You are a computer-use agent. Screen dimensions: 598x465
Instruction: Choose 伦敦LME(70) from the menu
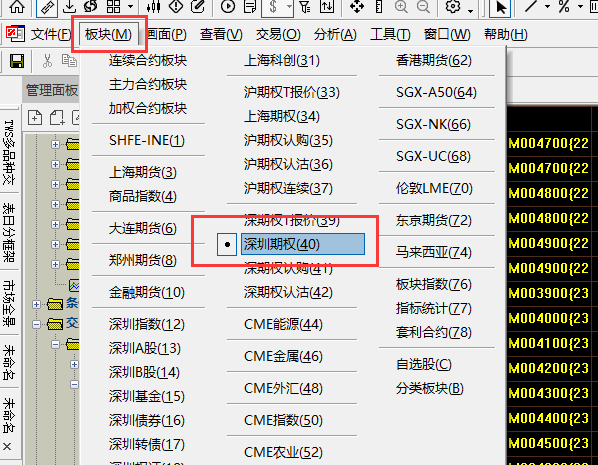(x=434, y=188)
